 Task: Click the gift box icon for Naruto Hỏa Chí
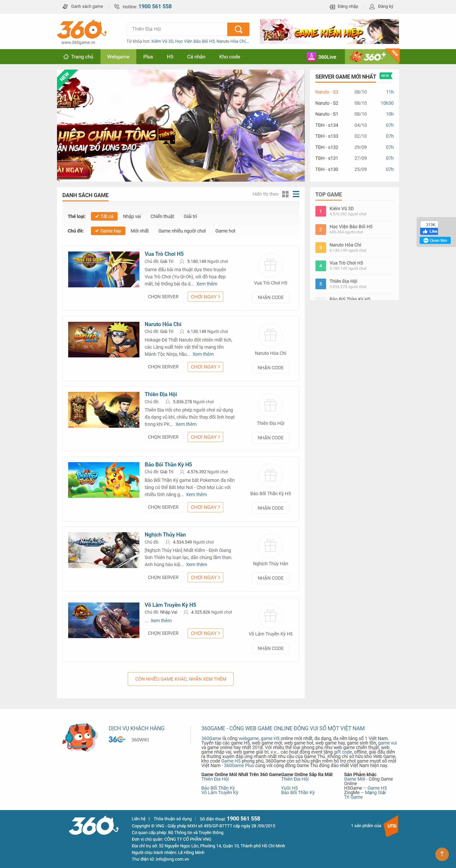click(x=270, y=335)
